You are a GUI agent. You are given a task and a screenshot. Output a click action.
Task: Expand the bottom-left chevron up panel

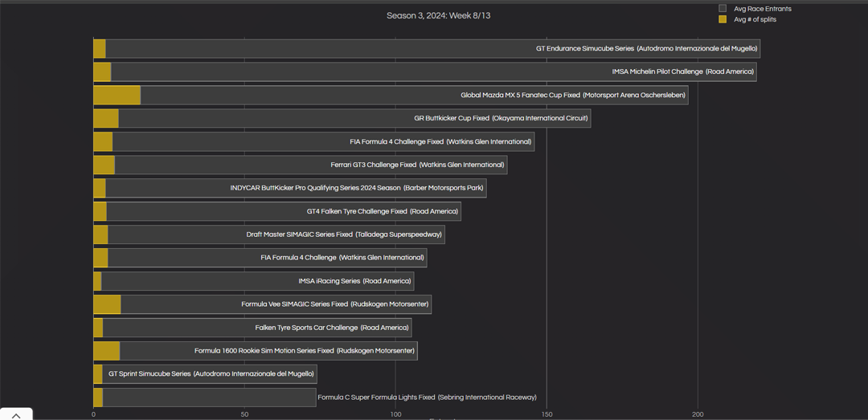(x=16, y=414)
